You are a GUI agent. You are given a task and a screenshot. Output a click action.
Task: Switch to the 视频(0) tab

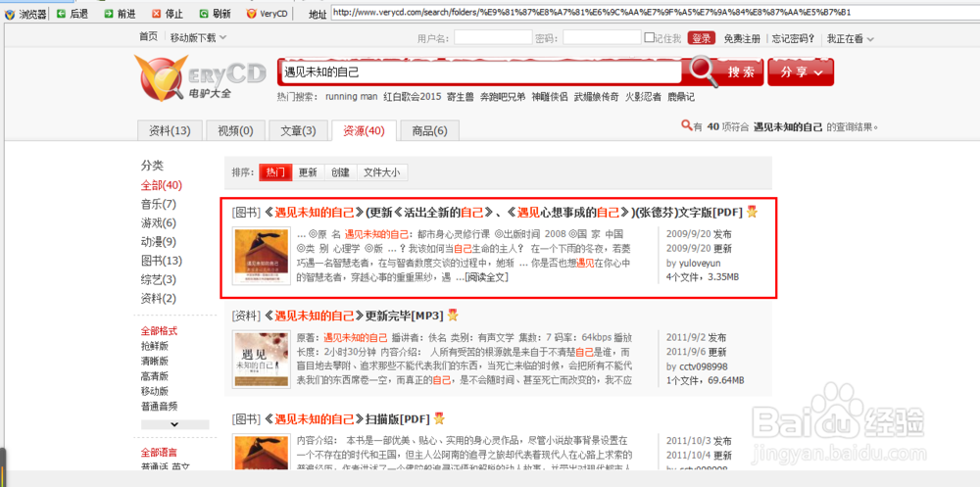pyautogui.click(x=235, y=130)
